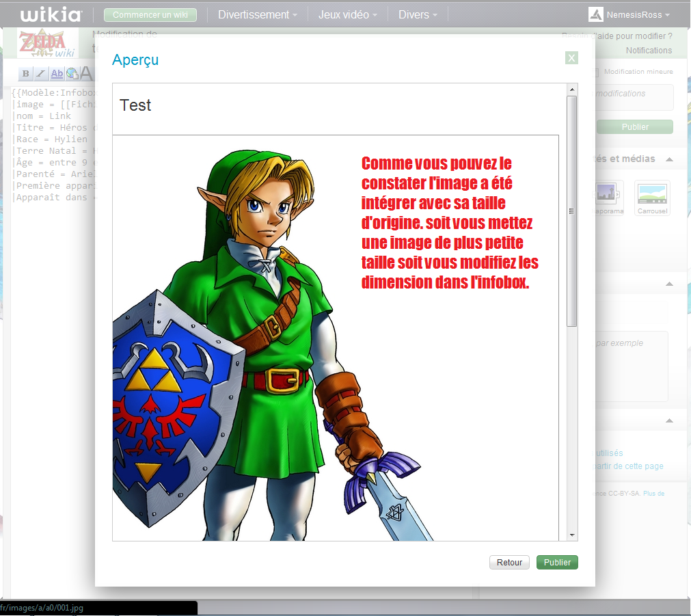Expand the Divers dropdown menu
The height and width of the screenshot is (616, 691).
pyautogui.click(x=418, y=14)
